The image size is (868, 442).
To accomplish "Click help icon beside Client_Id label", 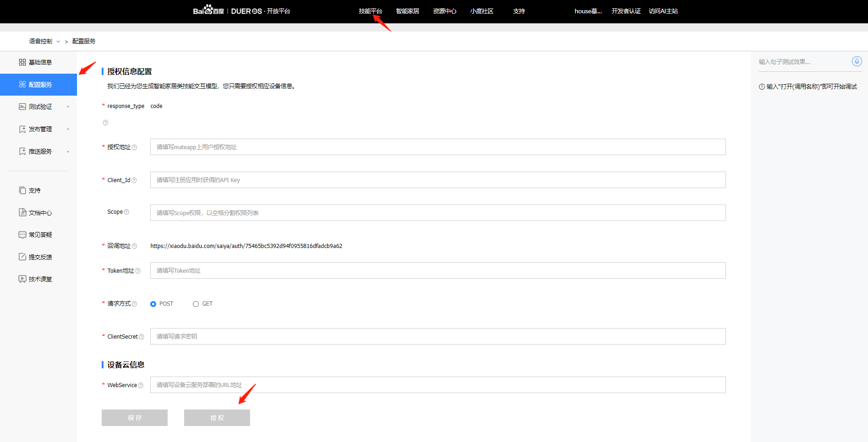I will point(134,180).
